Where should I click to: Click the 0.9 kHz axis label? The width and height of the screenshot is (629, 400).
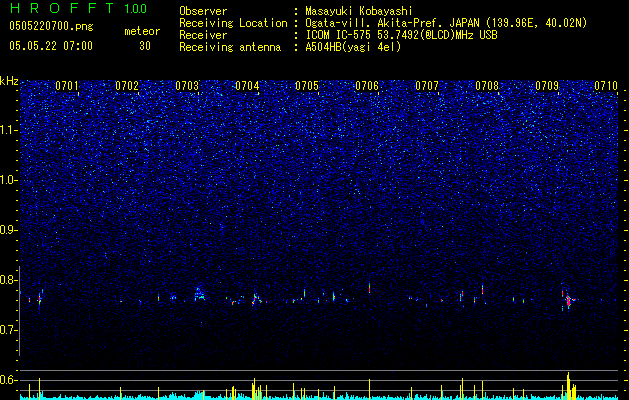click(x=9, y=230)
